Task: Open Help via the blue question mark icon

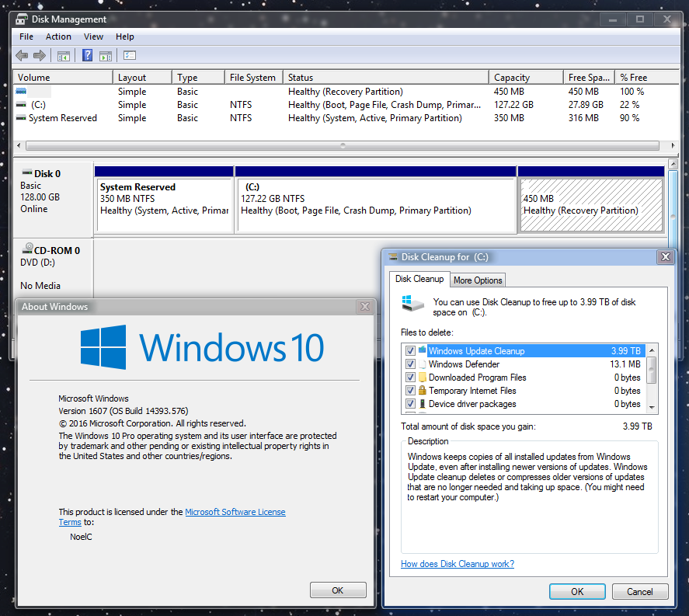Action: tap(87, 55)
